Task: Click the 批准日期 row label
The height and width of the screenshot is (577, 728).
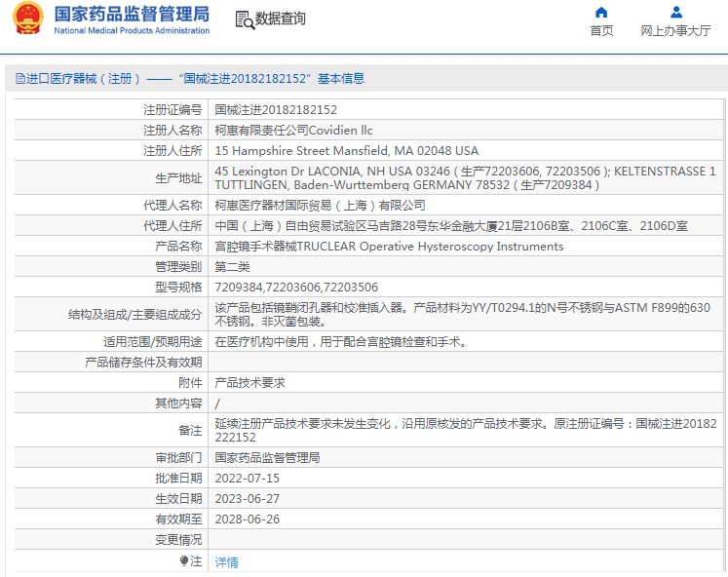Action: tap(178, 479)
